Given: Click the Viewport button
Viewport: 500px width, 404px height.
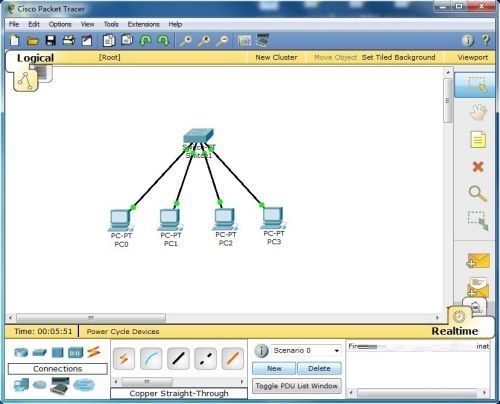Looking at the screenshot, I should [473, 57].
